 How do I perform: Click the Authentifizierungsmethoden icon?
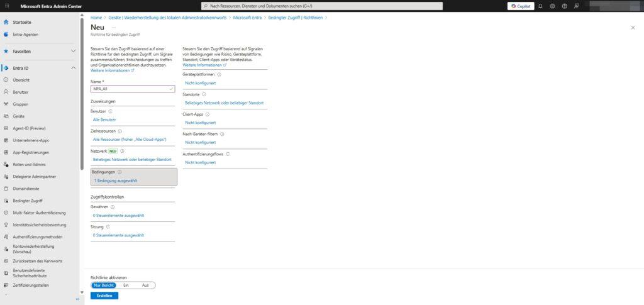tap(6, 237)
